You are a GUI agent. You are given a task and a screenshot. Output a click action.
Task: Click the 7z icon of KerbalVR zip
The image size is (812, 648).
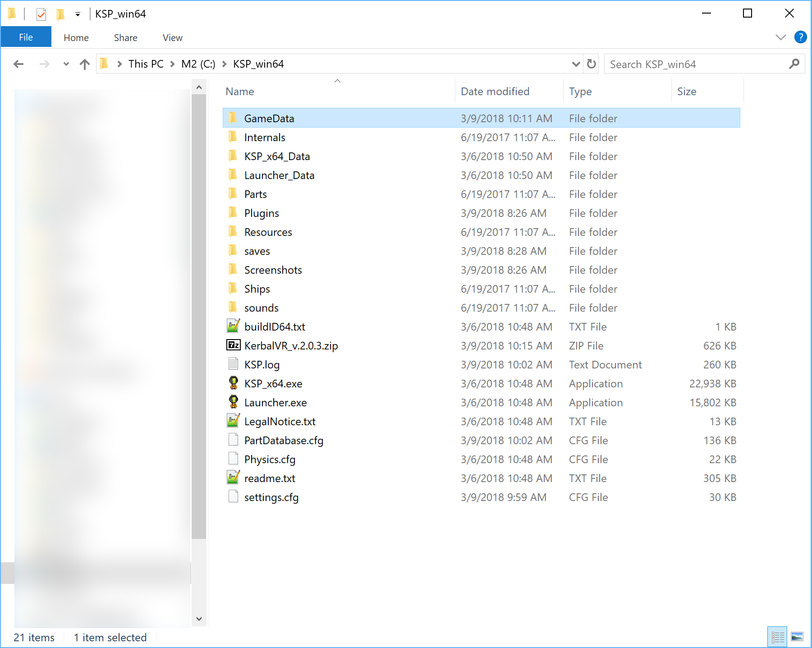[x=233, y=345]
